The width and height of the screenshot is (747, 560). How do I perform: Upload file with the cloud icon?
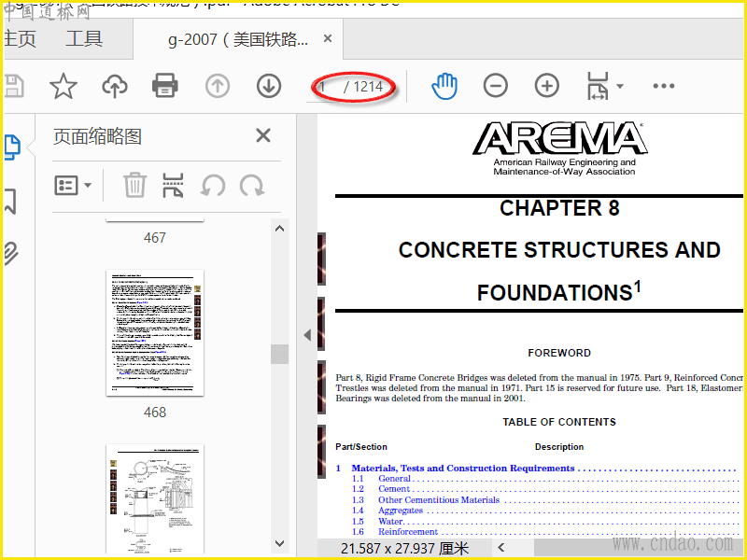(x=115, y=86)
